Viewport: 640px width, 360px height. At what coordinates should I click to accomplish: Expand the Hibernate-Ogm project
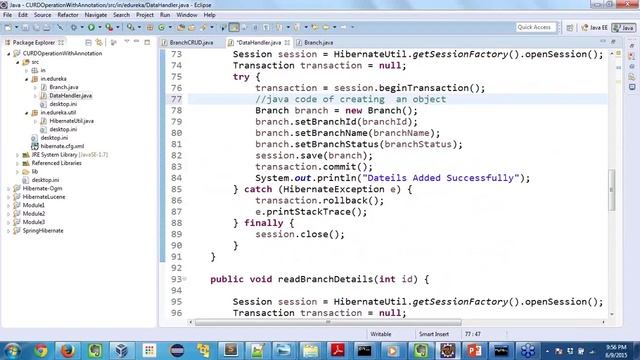[9, 189]
